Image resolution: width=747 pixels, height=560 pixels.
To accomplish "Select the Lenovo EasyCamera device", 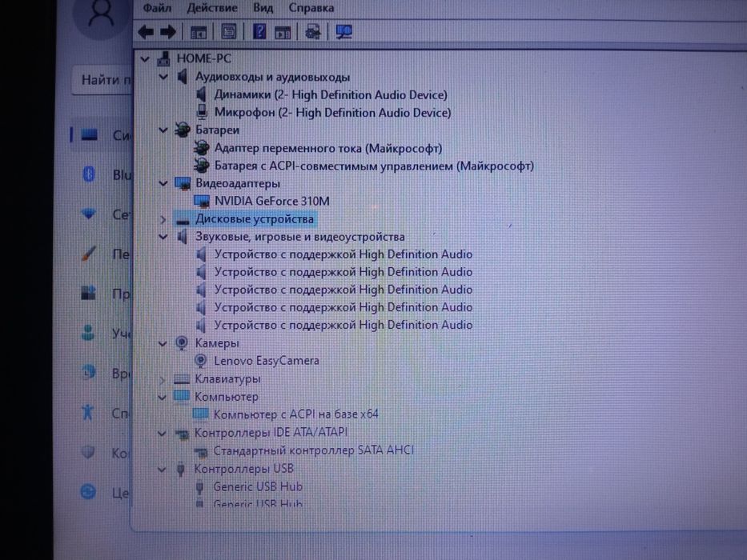I will click(267, 361).
